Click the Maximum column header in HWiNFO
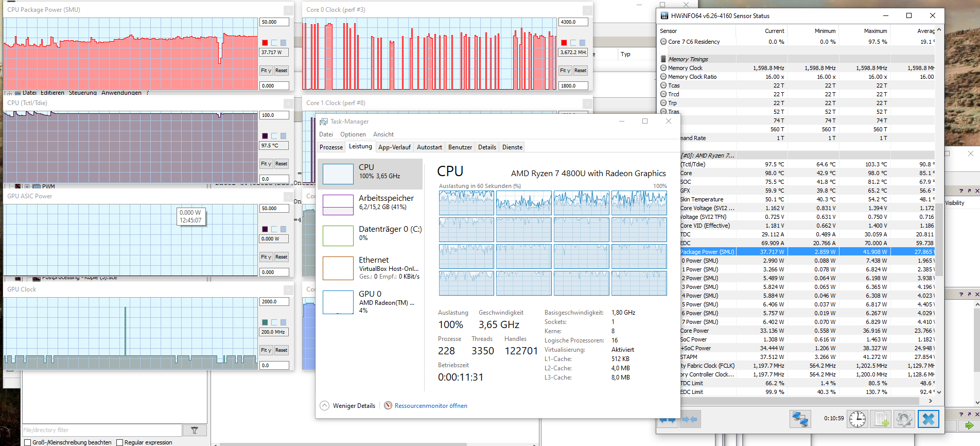This screenshot has height=446, width=980. [x=864, y=31]
